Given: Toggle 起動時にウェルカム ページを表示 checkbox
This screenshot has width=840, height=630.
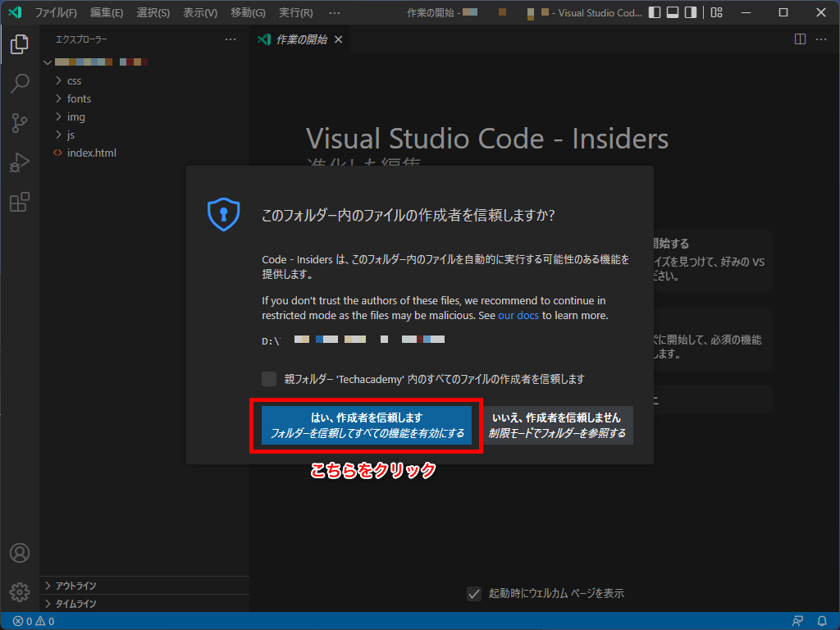Looking at the screenshot, I should (474, 594).
